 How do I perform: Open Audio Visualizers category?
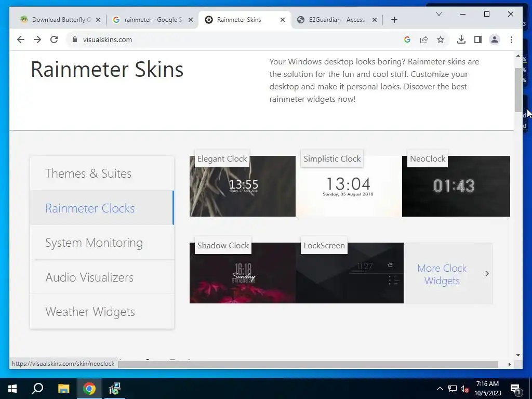[x=102, y=277]
